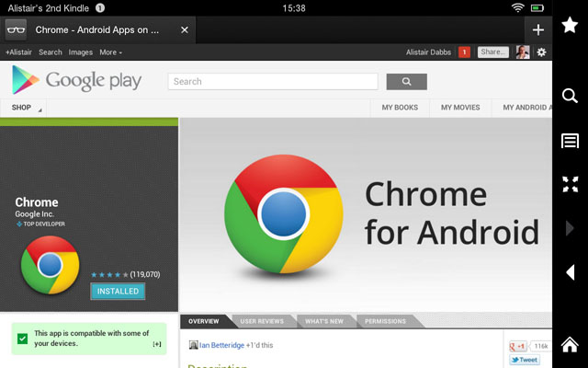The height and width of the screenshot is (368, 588).
Task: Switch to the What's New tab
Action: click(324, 321)
